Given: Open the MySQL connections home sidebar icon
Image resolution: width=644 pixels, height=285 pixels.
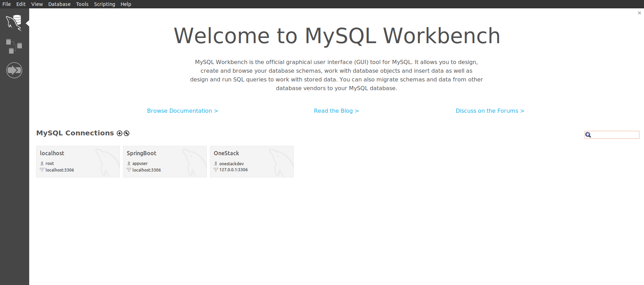Looking at the screenshot, I should point(14,23).
